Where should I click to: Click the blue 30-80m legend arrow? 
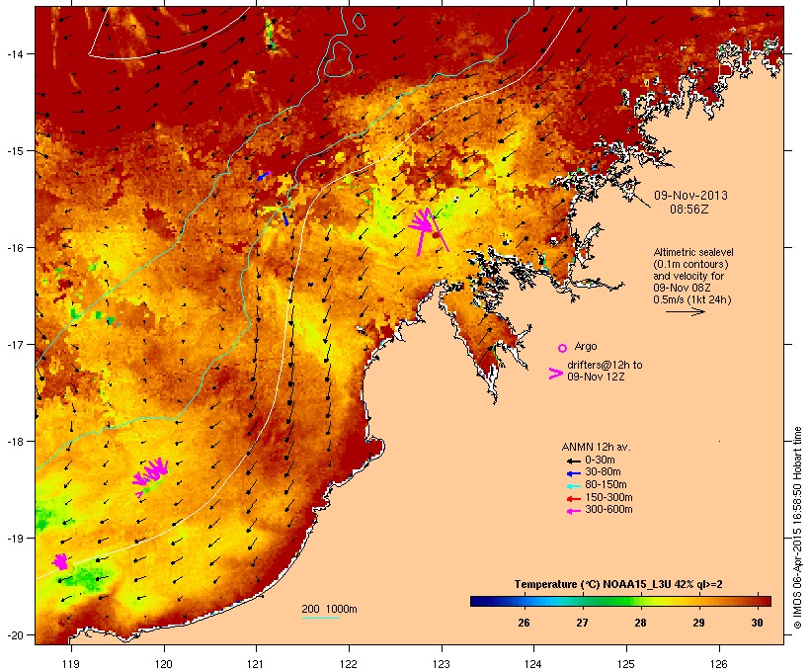point(573,473)
